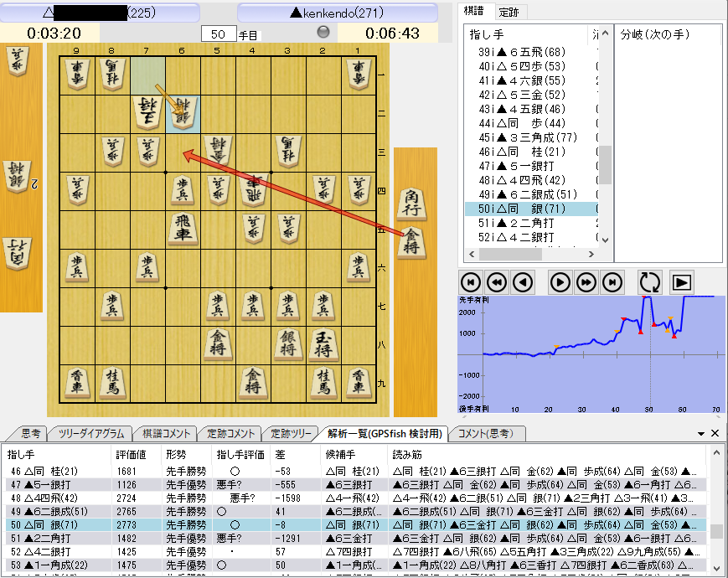Click the opponent king at 7-two
This screenshot has height=578, width=728.
click(x=147, y=113)
